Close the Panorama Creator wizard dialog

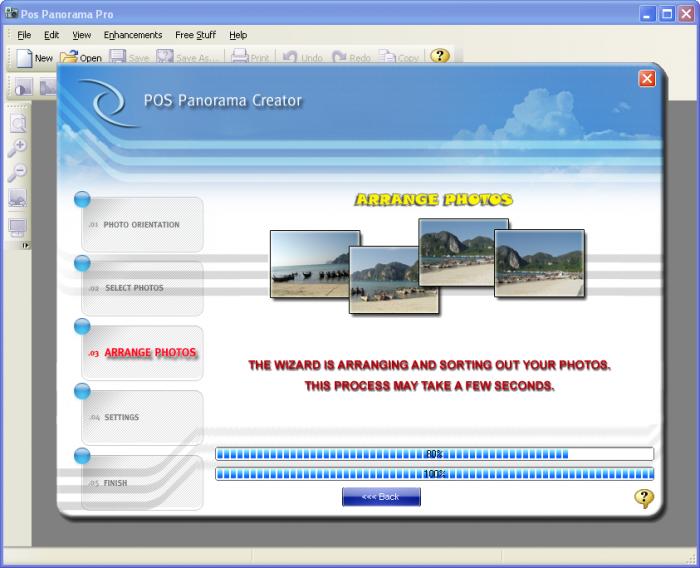[x=647, y=79]
